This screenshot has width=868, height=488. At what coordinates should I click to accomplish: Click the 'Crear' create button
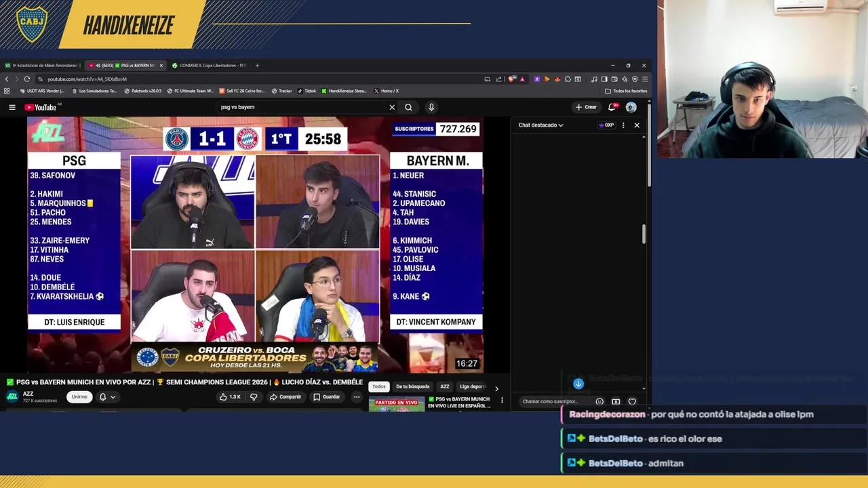point(586,107)
